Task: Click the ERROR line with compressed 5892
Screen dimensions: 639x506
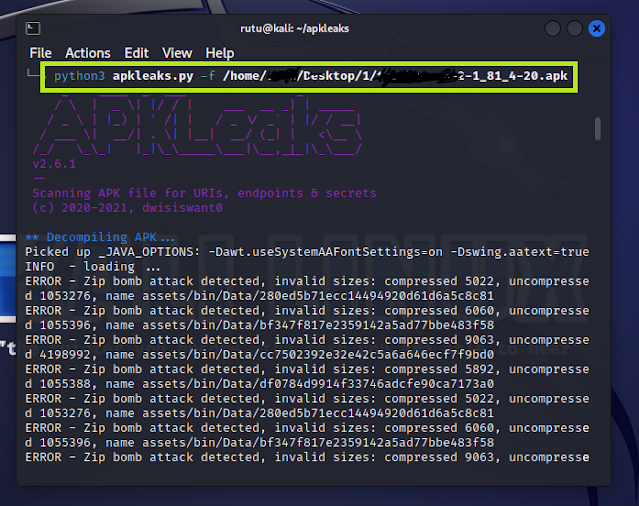Action: pyautogui.click(x=307, y=370)
